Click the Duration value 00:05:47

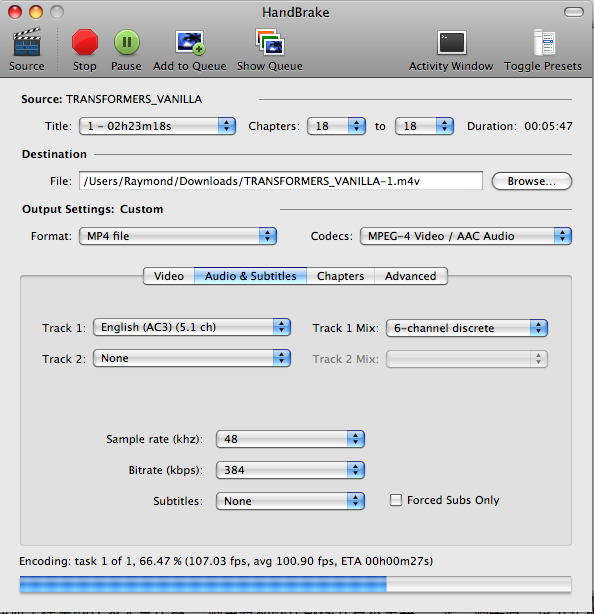click(548, 126)
